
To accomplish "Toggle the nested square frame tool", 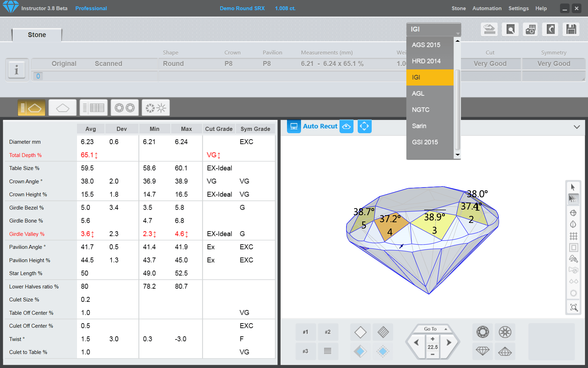I will click(573, 247).
